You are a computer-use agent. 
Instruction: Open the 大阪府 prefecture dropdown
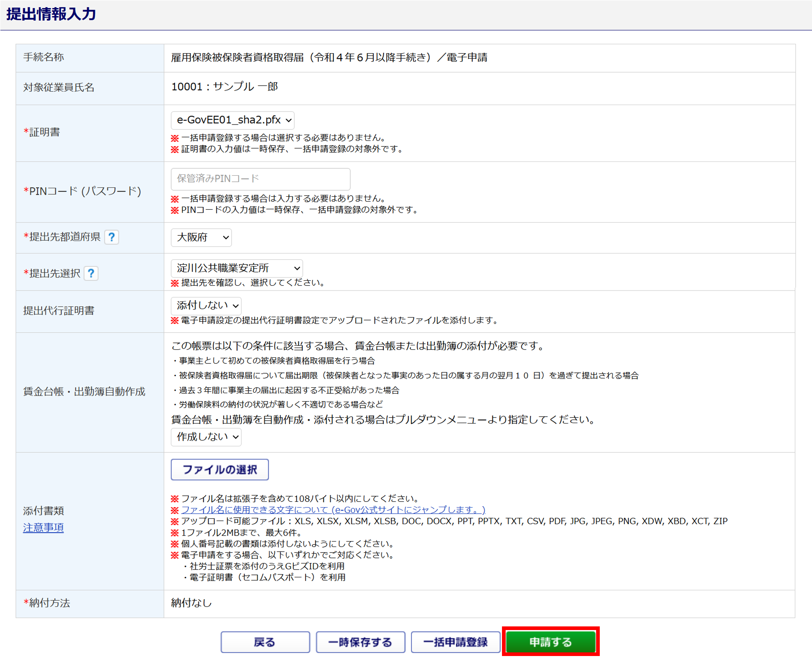click(x=201, y=237)
